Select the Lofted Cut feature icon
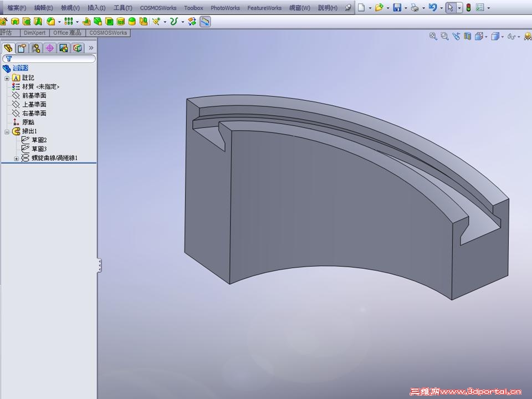 click(x=38, y=22)
